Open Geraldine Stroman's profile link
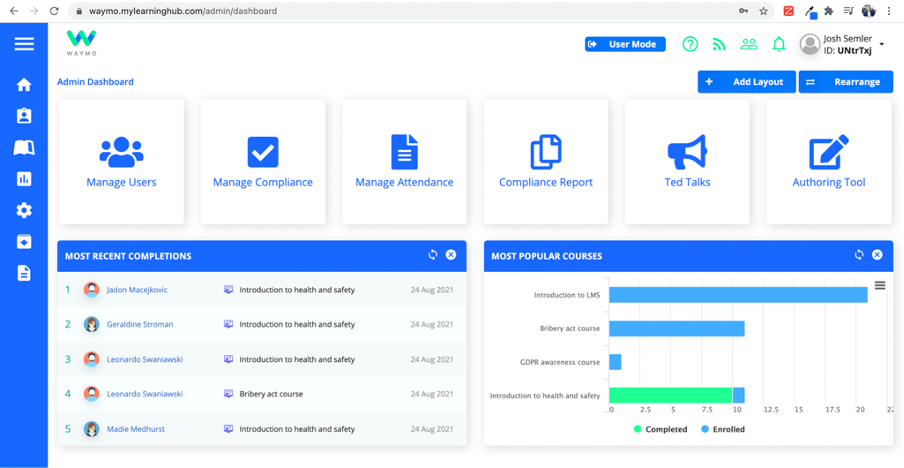 click(140, 324)
